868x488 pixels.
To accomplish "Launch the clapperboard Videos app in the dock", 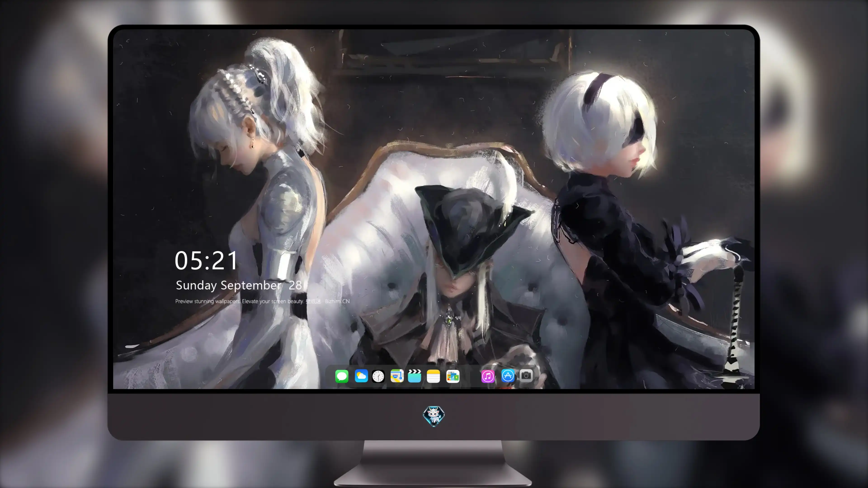I will 415,376.
